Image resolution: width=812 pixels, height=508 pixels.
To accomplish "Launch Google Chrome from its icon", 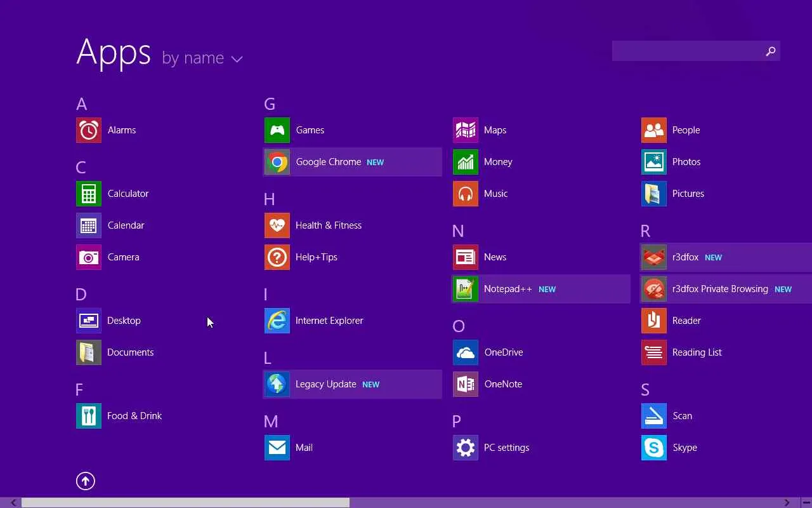I will [277, 162].
